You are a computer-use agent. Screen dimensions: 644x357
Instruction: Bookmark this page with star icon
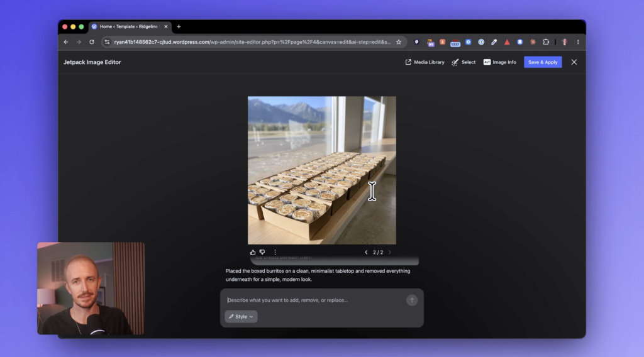(x=398, y=42)
